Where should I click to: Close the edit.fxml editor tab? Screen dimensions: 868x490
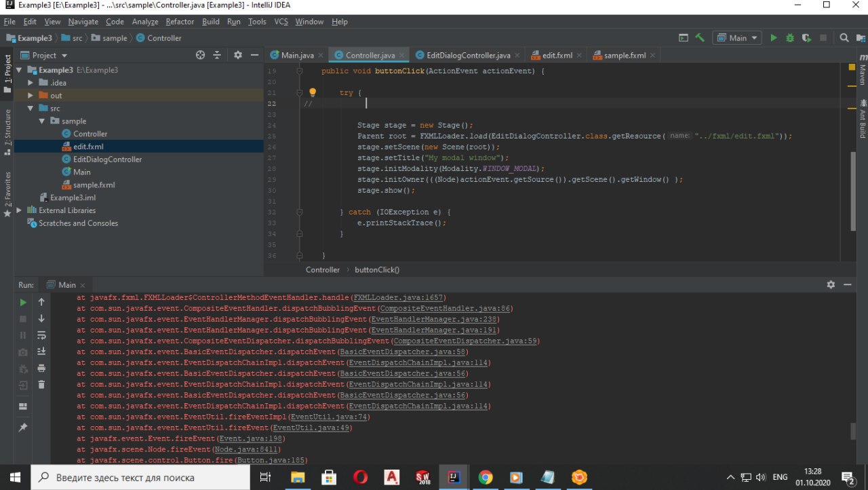(579, 56)
